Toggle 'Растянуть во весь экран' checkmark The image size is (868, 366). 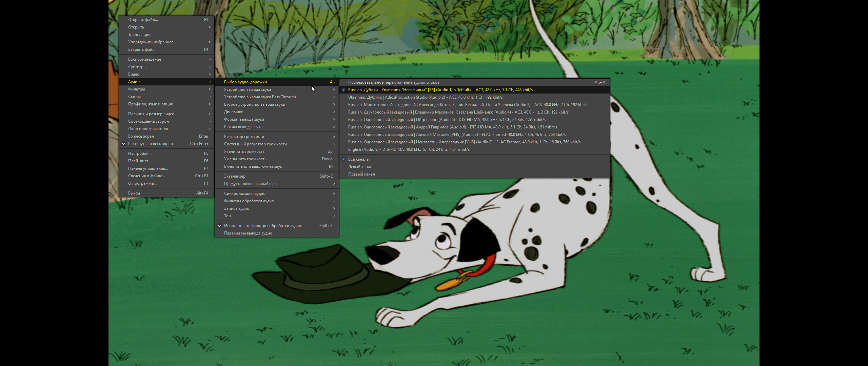coord(166,144)
